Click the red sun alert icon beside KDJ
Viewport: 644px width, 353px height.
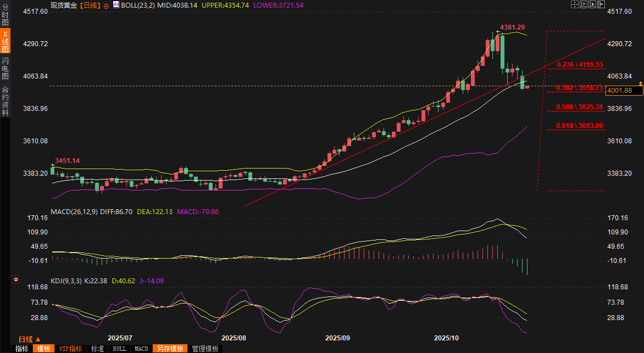pos(16,279)
